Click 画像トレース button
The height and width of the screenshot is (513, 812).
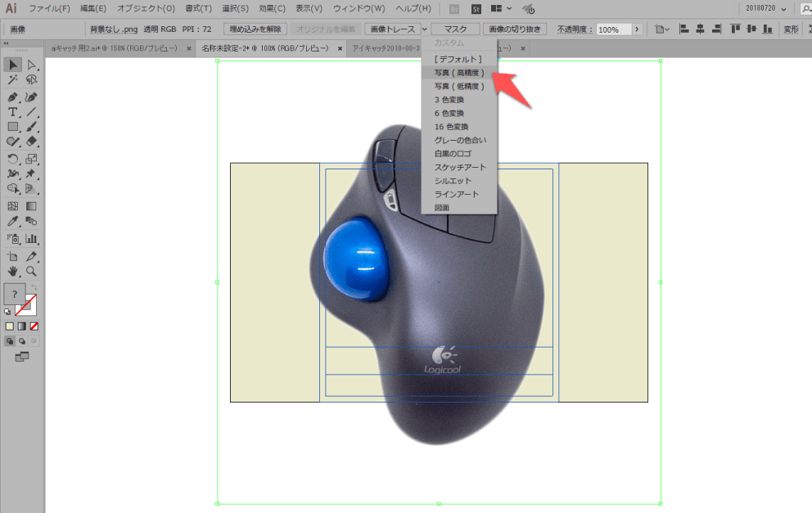click(x=393, y=29)
